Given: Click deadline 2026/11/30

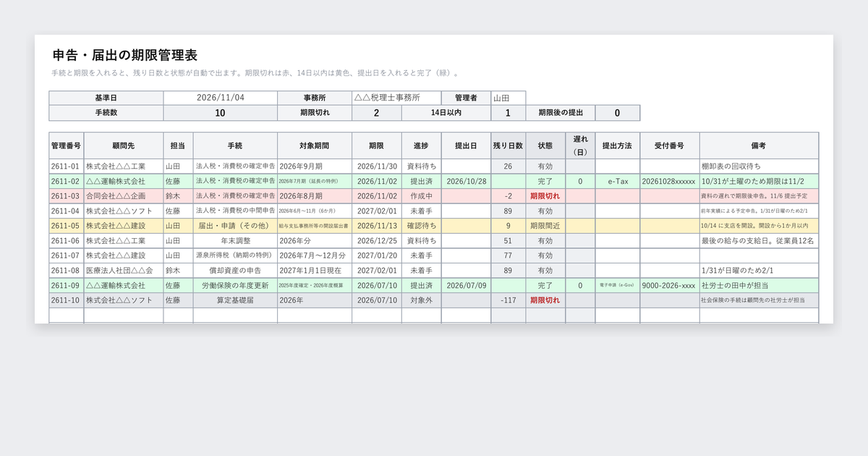Looking at the screenshot, I should coord(377,166).
